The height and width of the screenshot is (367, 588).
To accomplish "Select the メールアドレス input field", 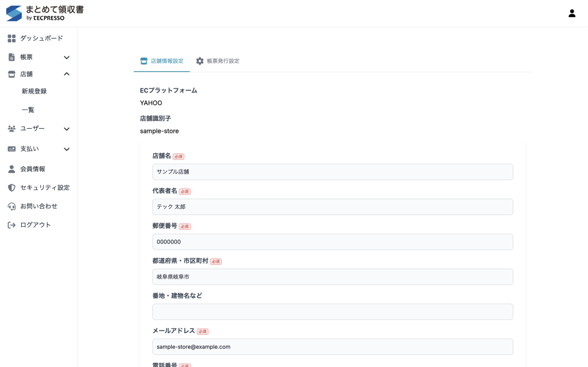I will coord(332,347).
